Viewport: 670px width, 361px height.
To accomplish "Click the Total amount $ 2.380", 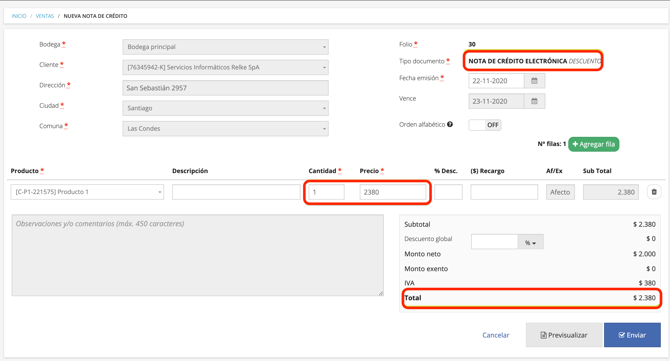I will point(644,298).
